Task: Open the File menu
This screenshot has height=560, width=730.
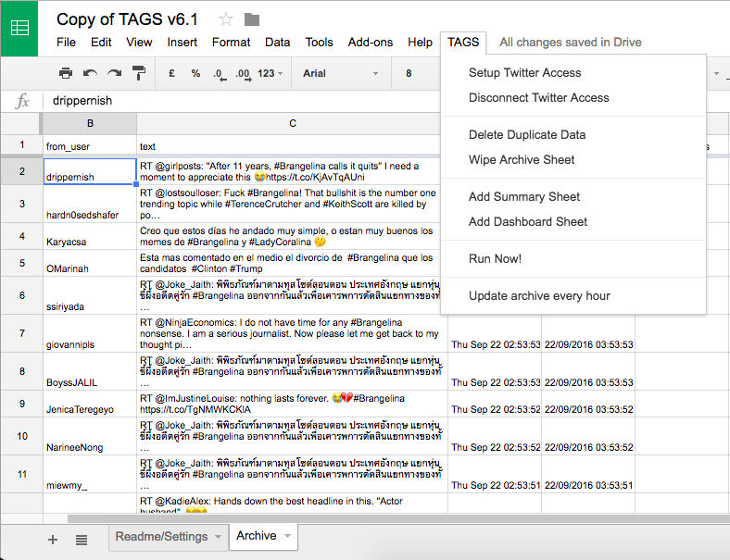Action: click(66, 43)
